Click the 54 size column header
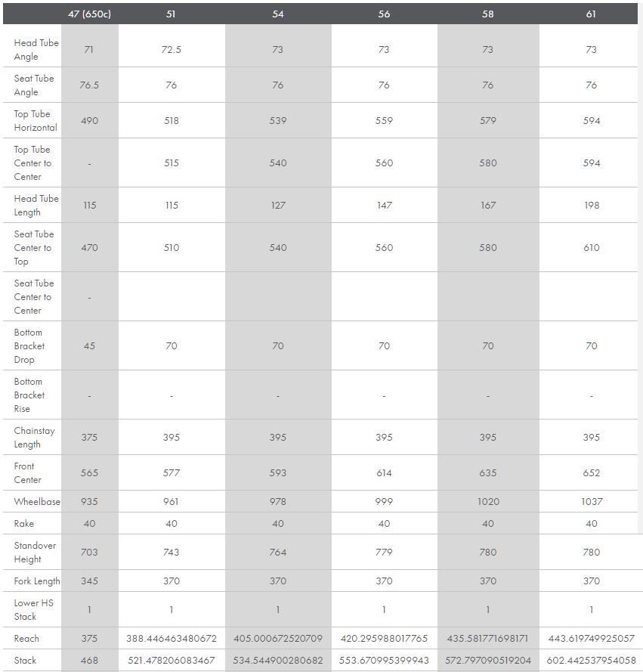643x672 pixels. click(278, 14)
